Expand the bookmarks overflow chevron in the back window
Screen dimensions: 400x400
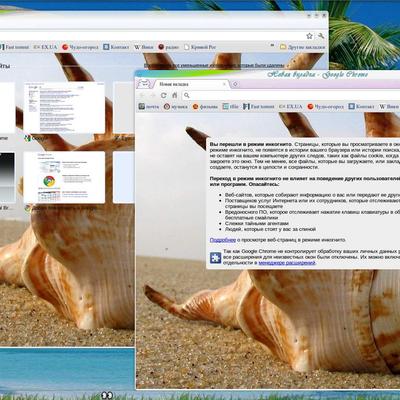(272, 45)
